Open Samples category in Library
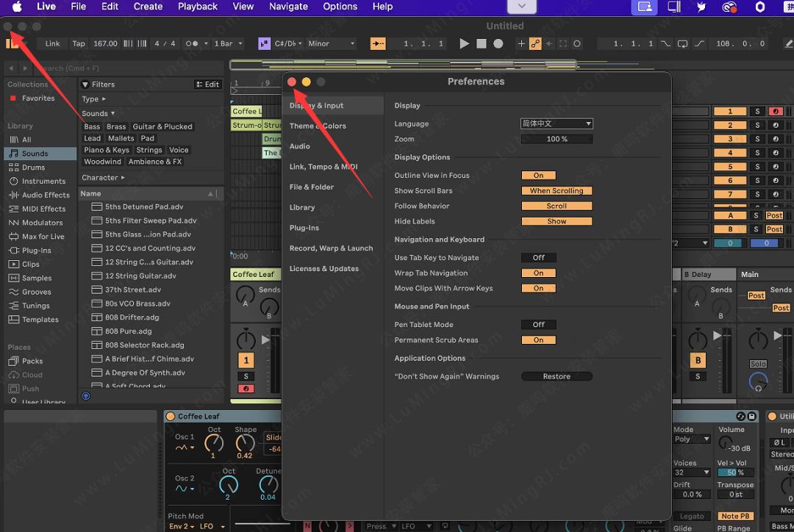 point(37,278)
